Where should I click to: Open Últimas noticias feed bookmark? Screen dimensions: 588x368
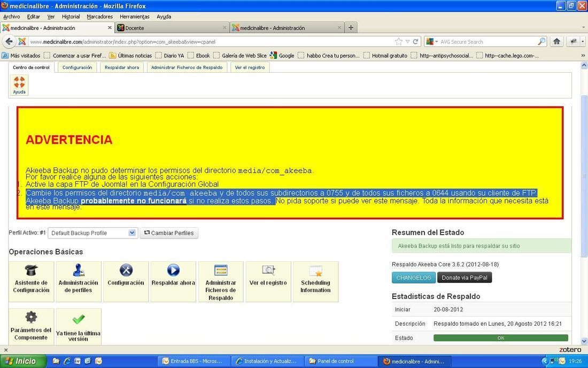[x=130, y=56]
